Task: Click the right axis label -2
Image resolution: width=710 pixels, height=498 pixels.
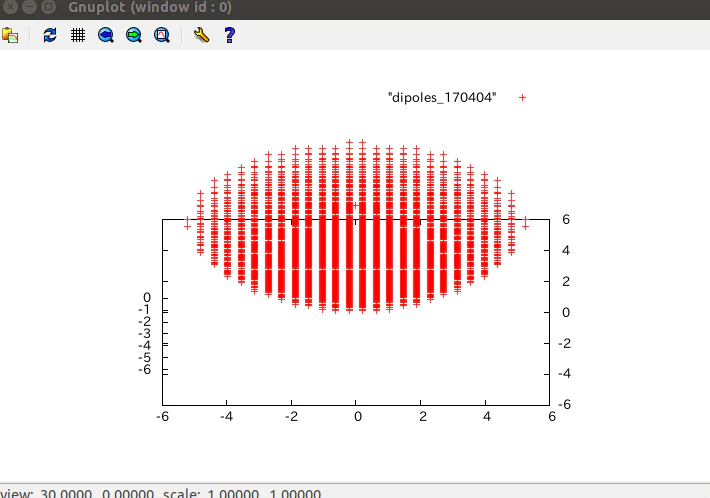Action: coord(564,343)
